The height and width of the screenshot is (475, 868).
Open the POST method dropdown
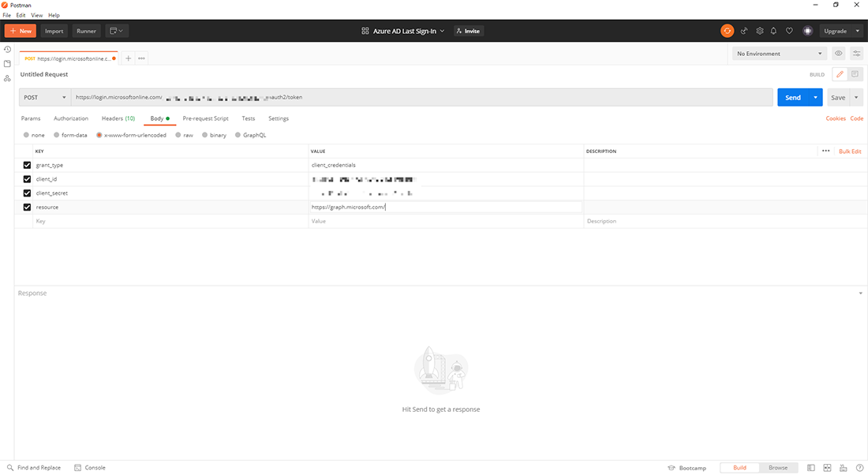click(x=45, y=97)
